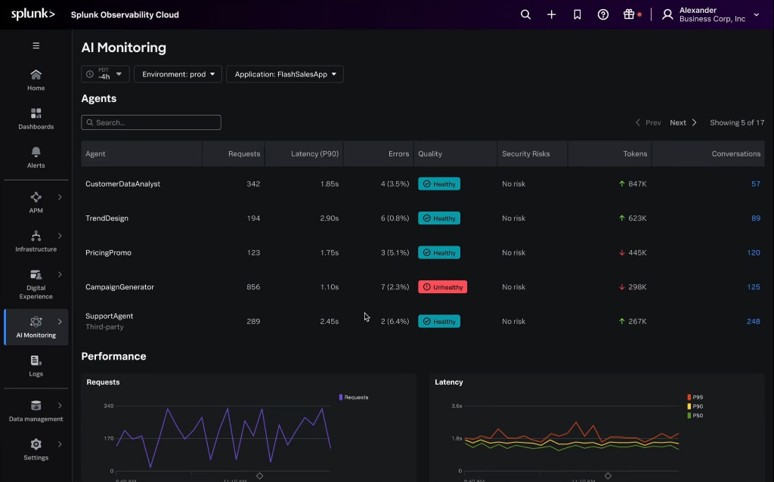The height and width of the screenshot is (482, 774).
Task: Click the gift box what's new icon
Action: [x=629, y=15]
